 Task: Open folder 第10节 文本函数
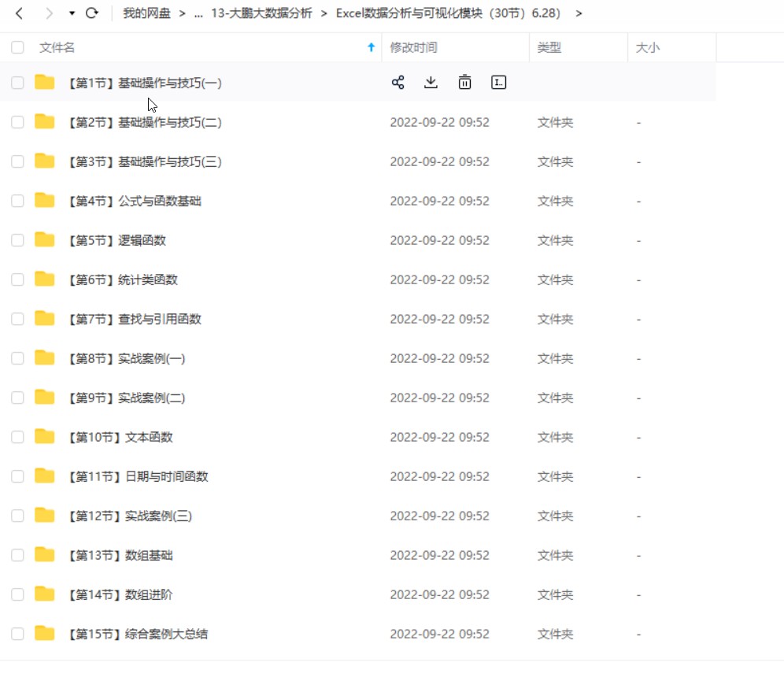pyautogui.click(x=120, y=438)
